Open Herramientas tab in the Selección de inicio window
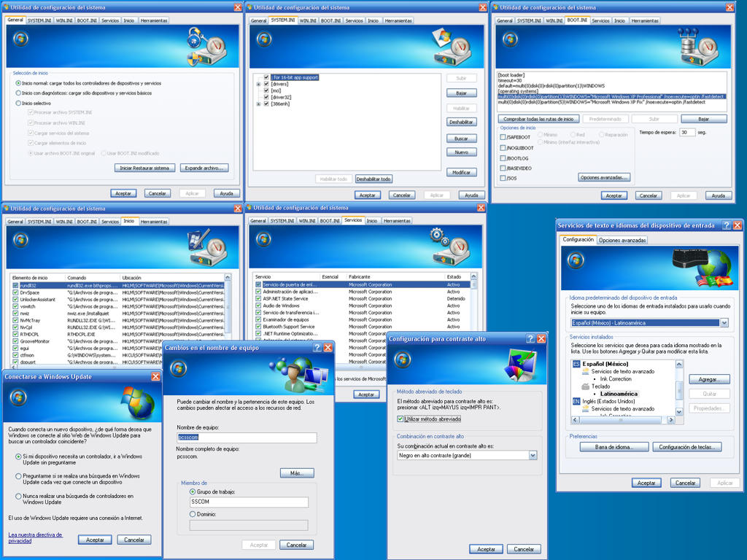The image size is (747, 560). pyautogui.click(x=154, y=20)
